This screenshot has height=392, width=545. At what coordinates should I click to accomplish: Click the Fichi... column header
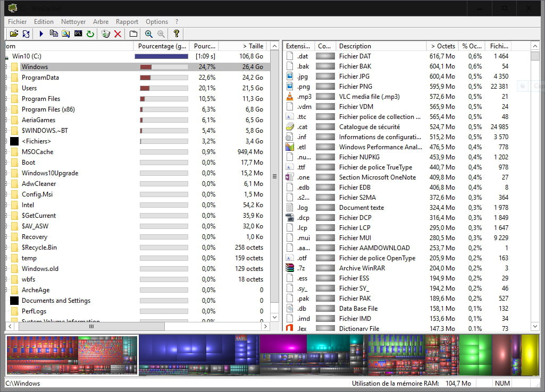[499, 46]
